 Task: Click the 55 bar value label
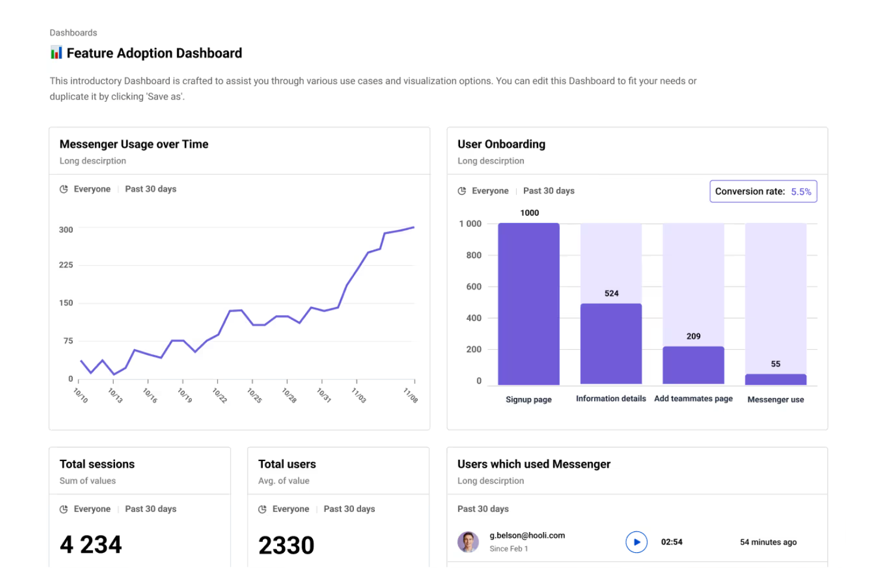[x=775, y=364]
